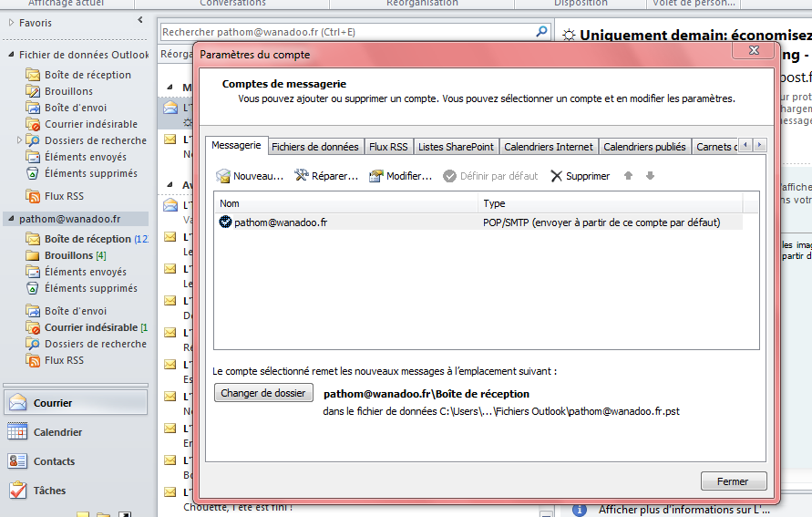Screen dimensions: 812x517
Task: Switch to Calendriers publiés tab
Action: click(x=644, y=147)
